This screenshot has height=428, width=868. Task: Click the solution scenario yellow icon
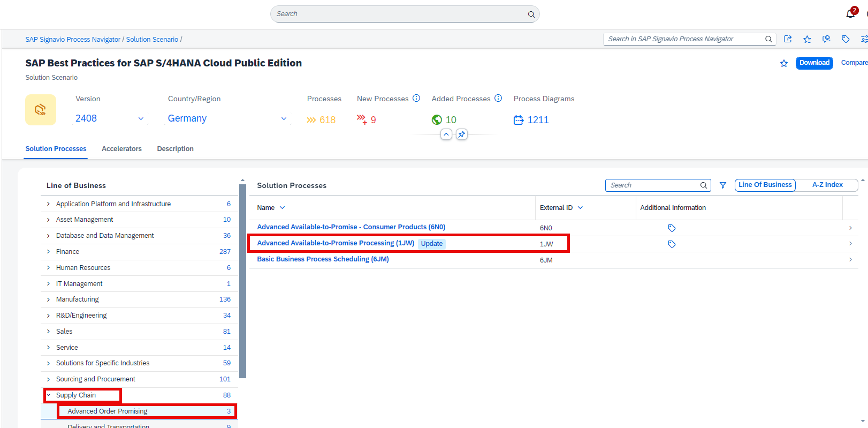tap(41, 110)
